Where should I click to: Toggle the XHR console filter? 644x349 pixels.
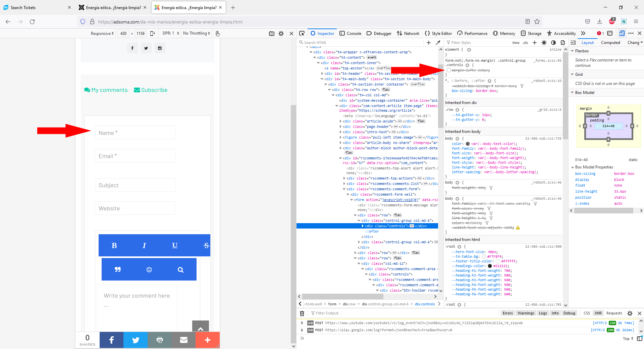pyautogui.click(x=598, y=313)
